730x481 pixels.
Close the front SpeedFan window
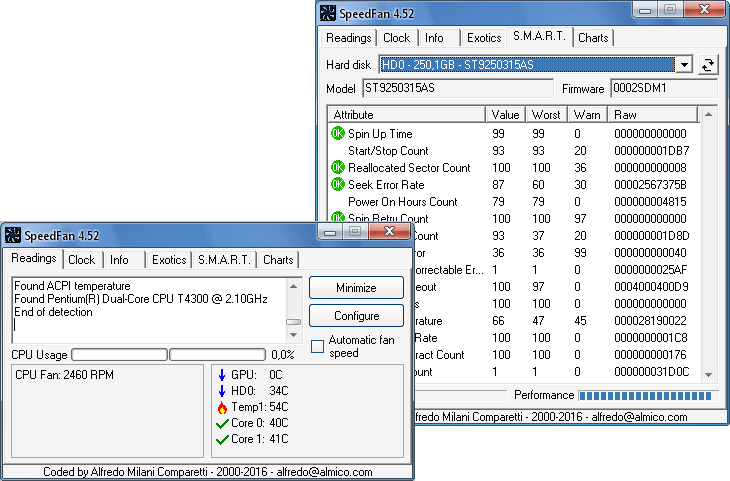tap(389, 231)
